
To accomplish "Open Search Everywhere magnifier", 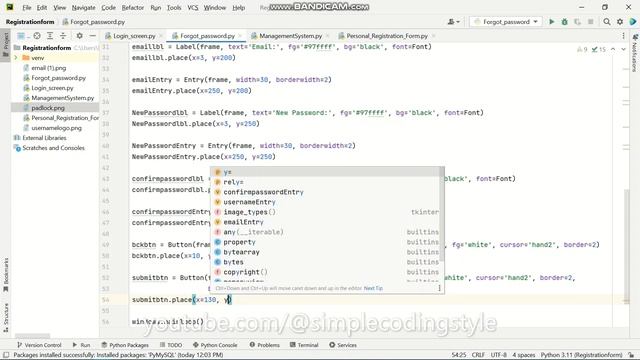I will point(607,22).
